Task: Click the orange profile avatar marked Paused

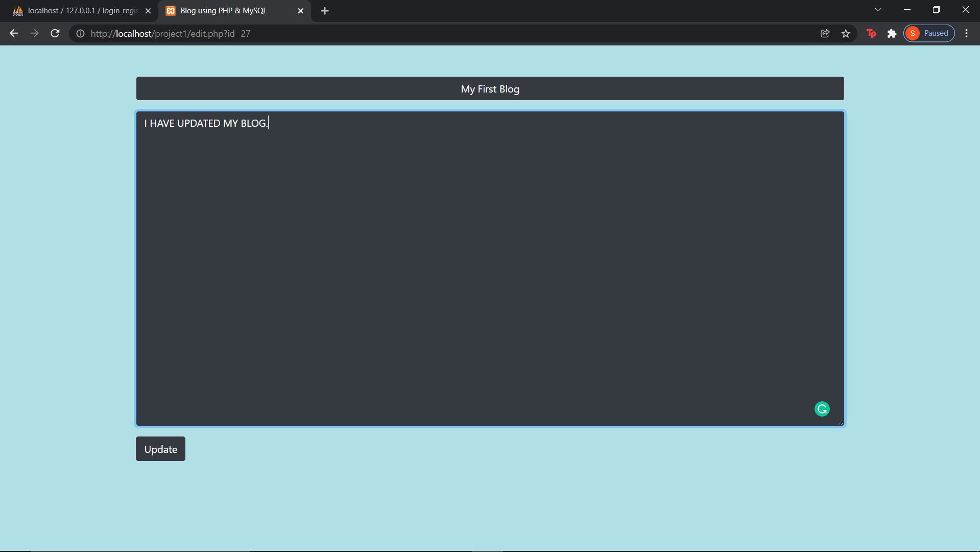Action: pyautogui.click(x=914, y=33)
